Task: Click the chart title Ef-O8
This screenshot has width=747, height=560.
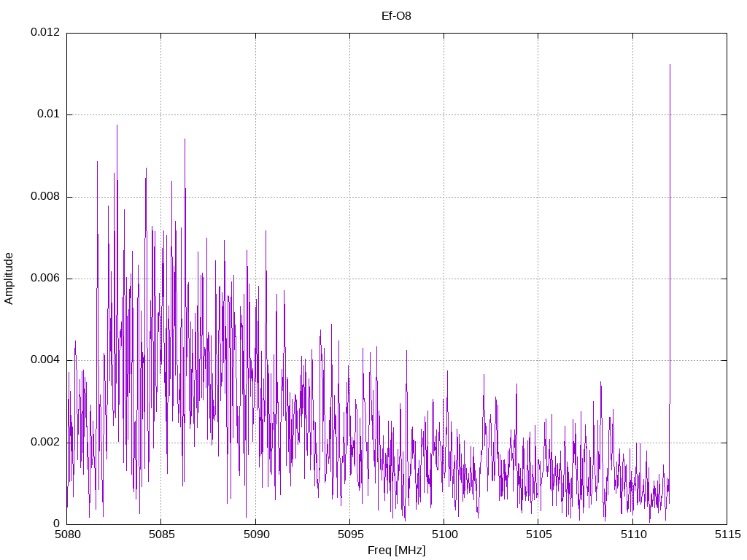Action: click(396, 16)
